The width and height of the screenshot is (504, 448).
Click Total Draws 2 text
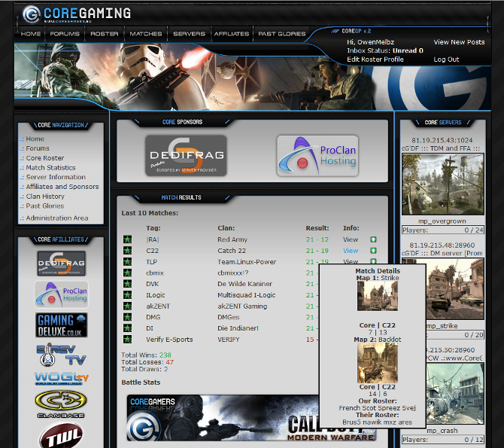(x=144, y=369)
